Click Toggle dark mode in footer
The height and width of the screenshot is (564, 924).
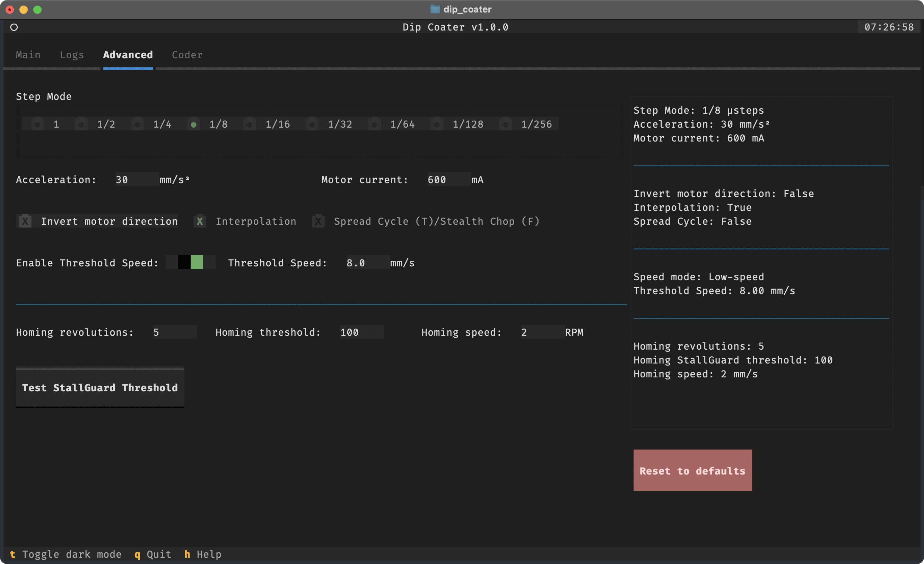(66, 555)
